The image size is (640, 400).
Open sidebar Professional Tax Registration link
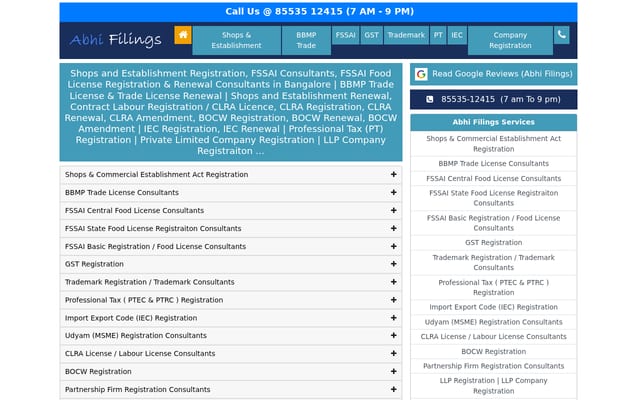493,287
